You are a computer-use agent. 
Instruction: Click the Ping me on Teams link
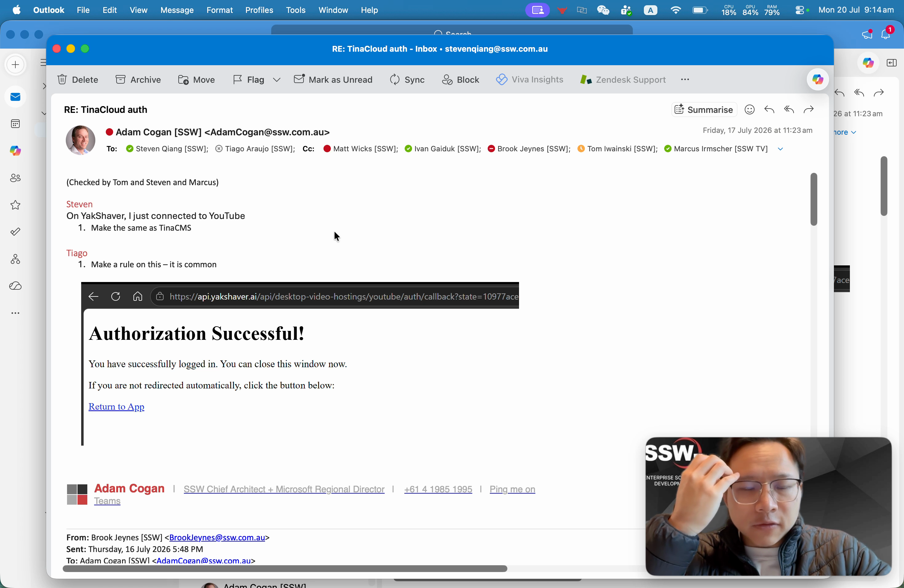click(512, 490)
